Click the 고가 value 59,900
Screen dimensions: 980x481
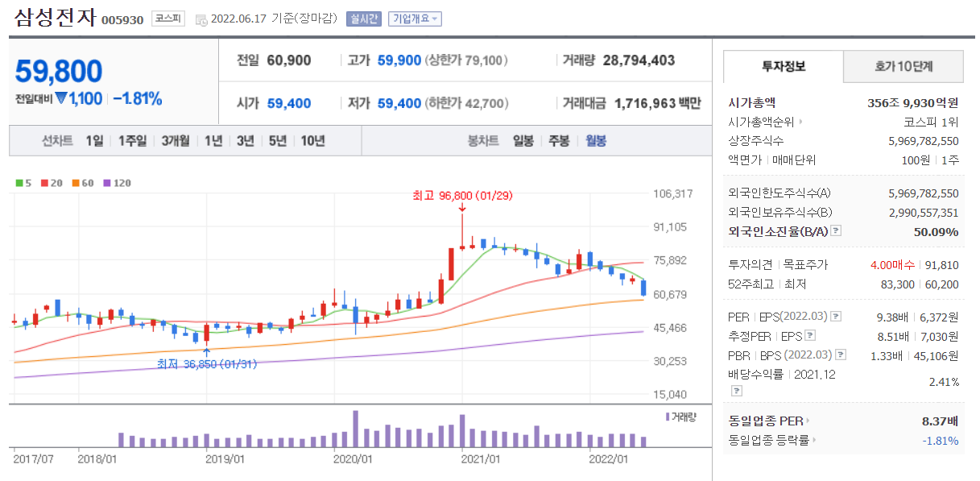[x=399, y=60]
